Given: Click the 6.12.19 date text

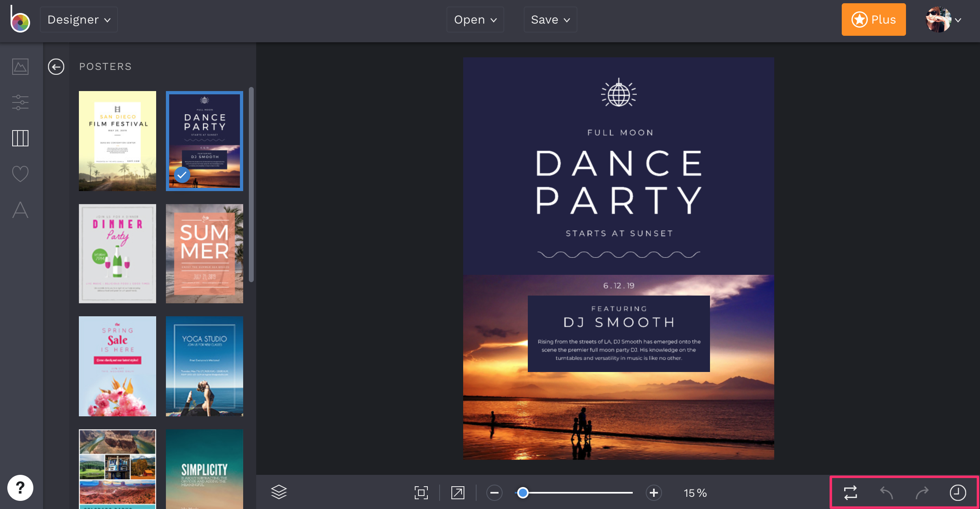Looking at the screenshot, I should point(619,286).
